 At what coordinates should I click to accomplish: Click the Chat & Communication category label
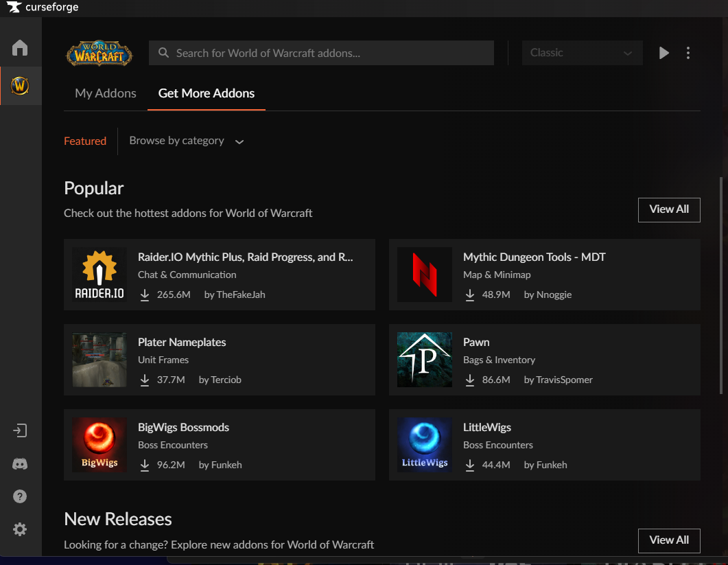coord(187,275)
